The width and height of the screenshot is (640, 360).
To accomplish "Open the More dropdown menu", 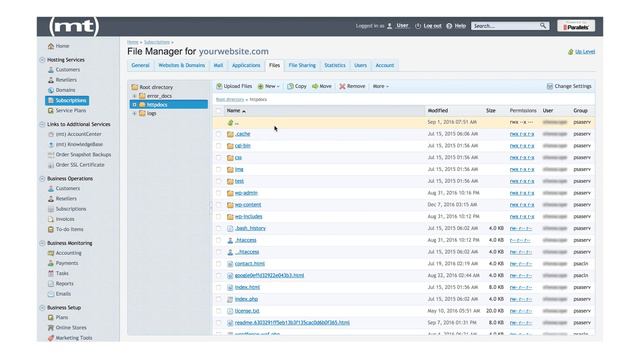I will (380, 86).
